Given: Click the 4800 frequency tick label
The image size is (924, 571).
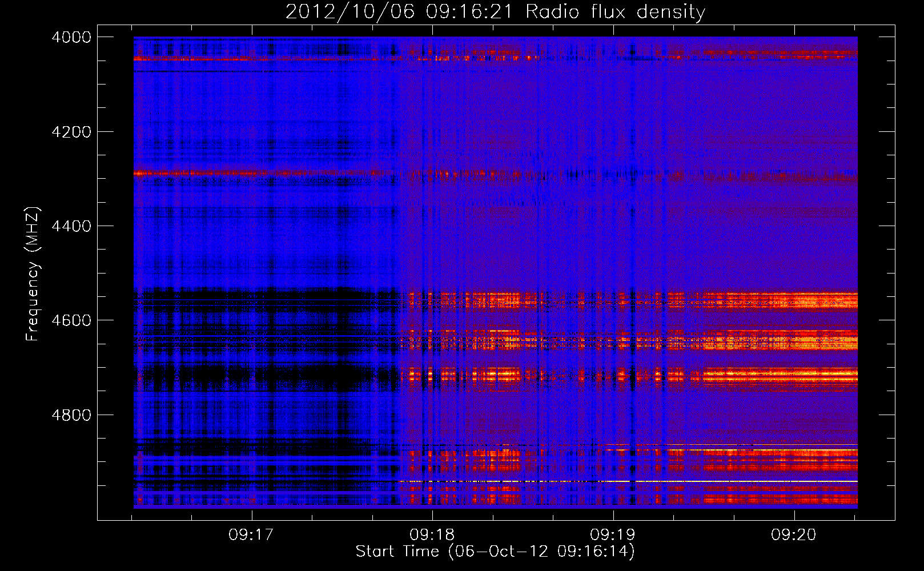Looking at the screenshot, I should coord(71,415).
